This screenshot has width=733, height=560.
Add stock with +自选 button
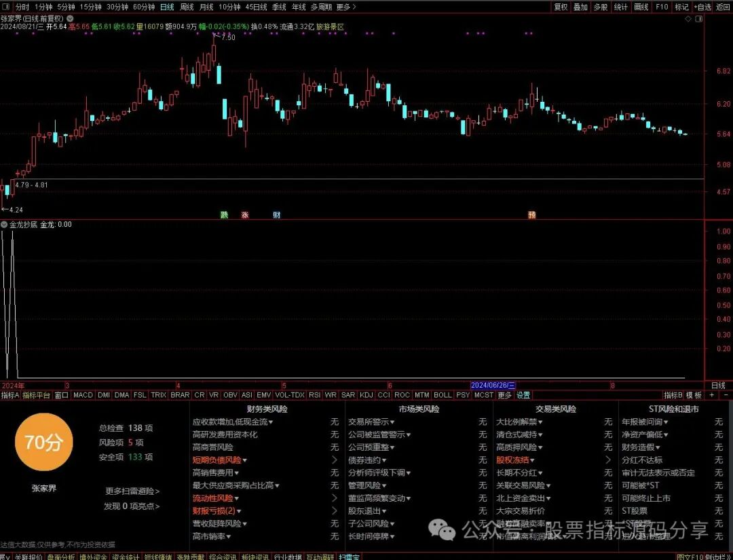coord(702,7)
